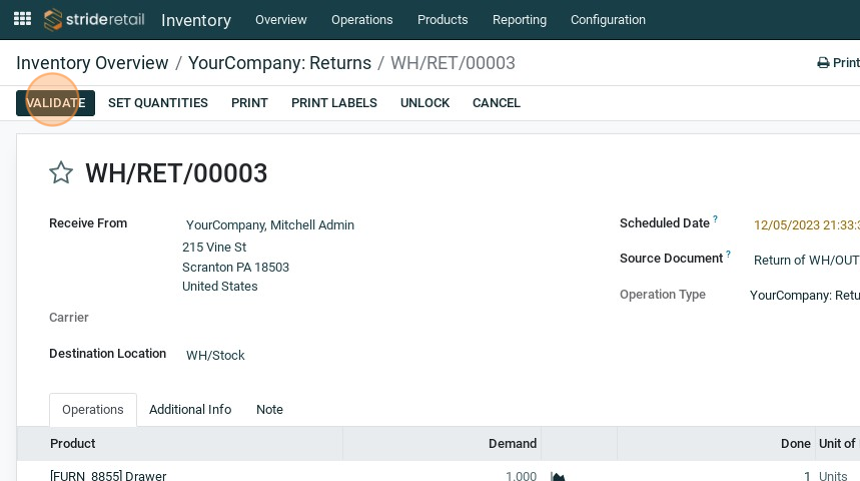Expand the Products menu
Screen dimensions: 860x481
point(442,20)
